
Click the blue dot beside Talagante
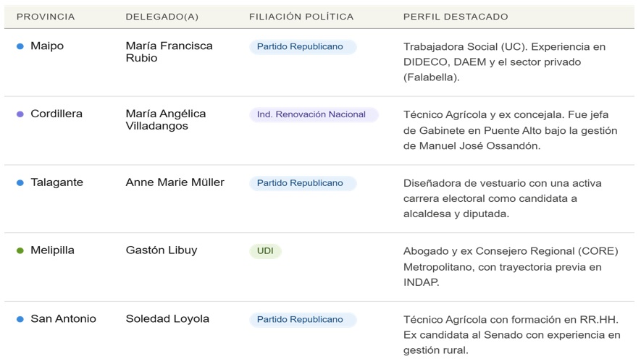pyautogui.click(x=20, y=183)
